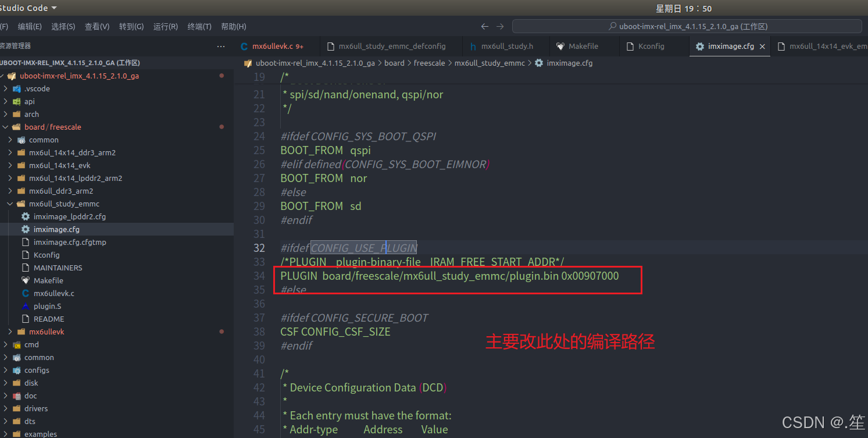
Task: Open the 终端(T) menu
Action: point(199,26)
